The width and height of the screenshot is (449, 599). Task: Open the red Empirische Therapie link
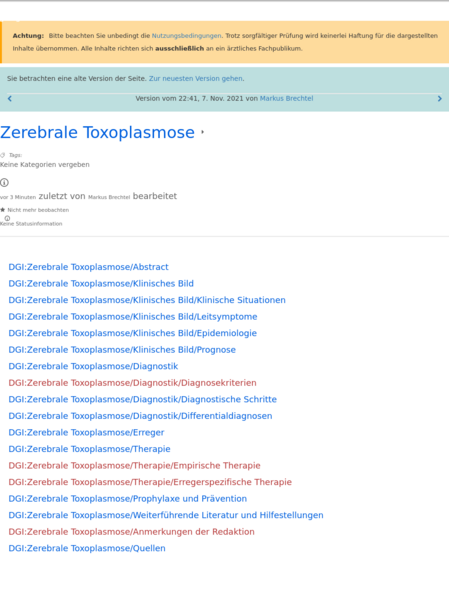[x=134, y=465]
